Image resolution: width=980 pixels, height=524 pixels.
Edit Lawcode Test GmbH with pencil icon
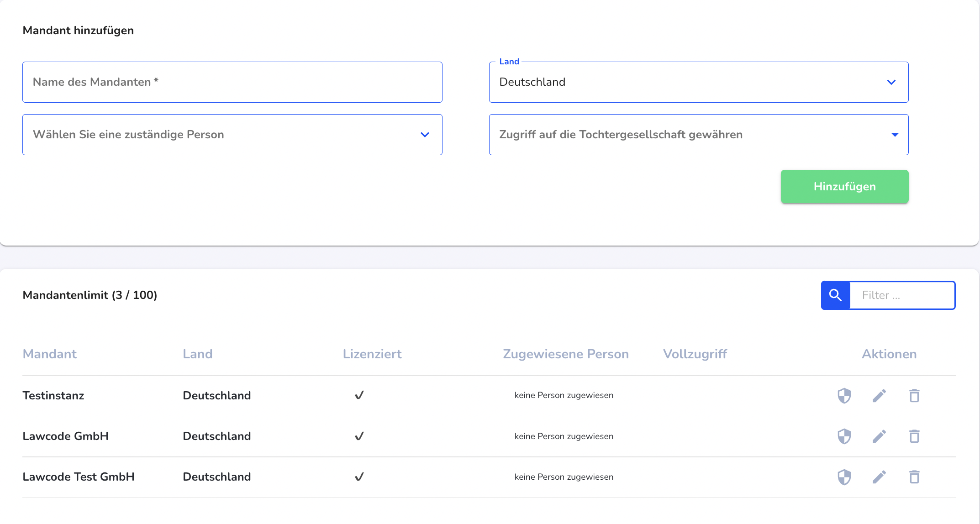[x=879, y=477]
